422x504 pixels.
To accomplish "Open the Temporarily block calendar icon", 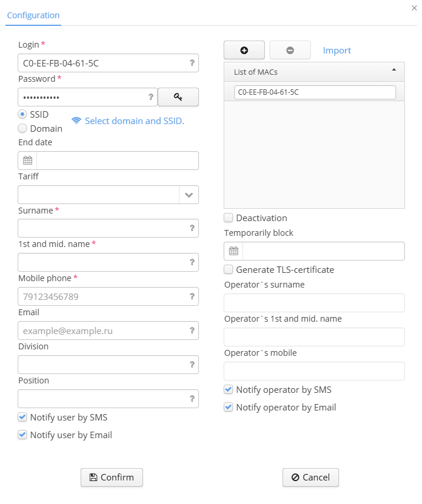I will [234, 251].
